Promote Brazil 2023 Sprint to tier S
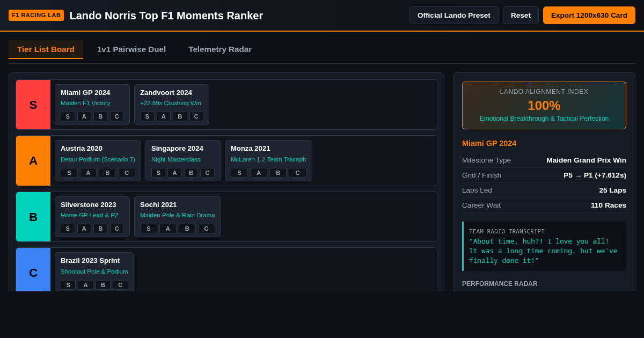This screenshot has width=644, height=338. [x=68, y=285]
